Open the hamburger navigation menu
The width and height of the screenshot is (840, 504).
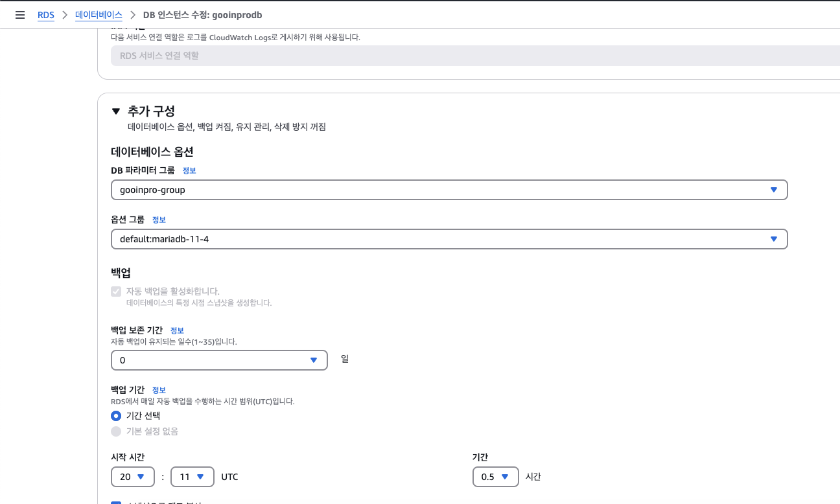(x=19, y=14)
